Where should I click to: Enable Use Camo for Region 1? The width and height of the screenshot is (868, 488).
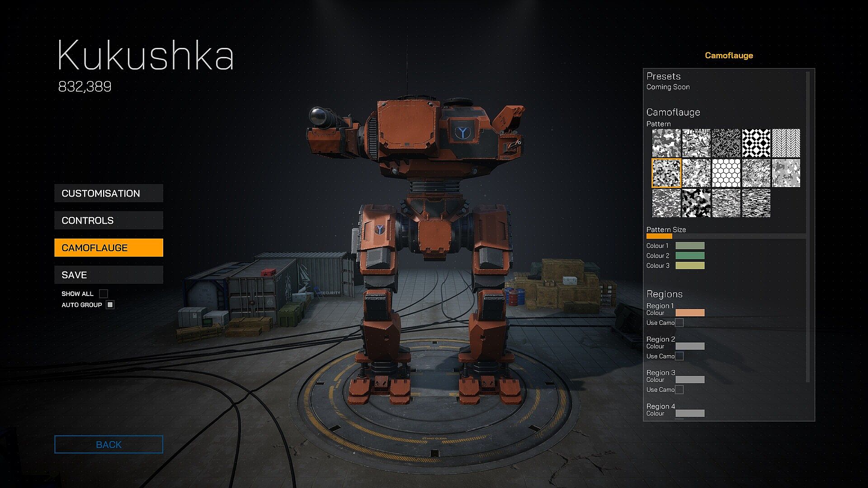(679, 323)
